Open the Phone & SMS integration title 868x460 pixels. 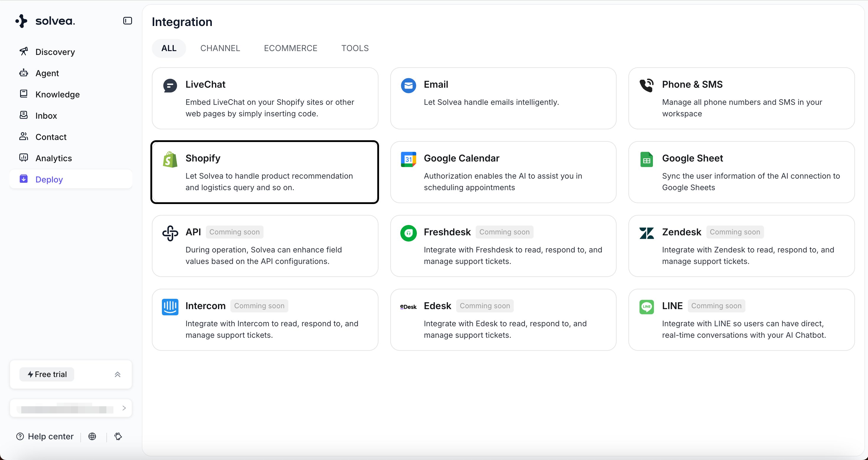[x=692, y=84]
